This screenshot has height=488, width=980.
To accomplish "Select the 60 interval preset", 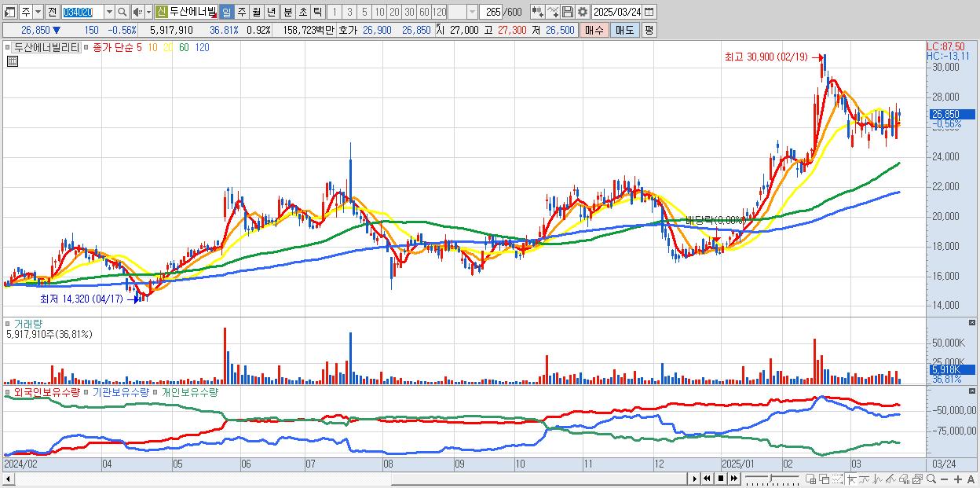I will point(424,12).
